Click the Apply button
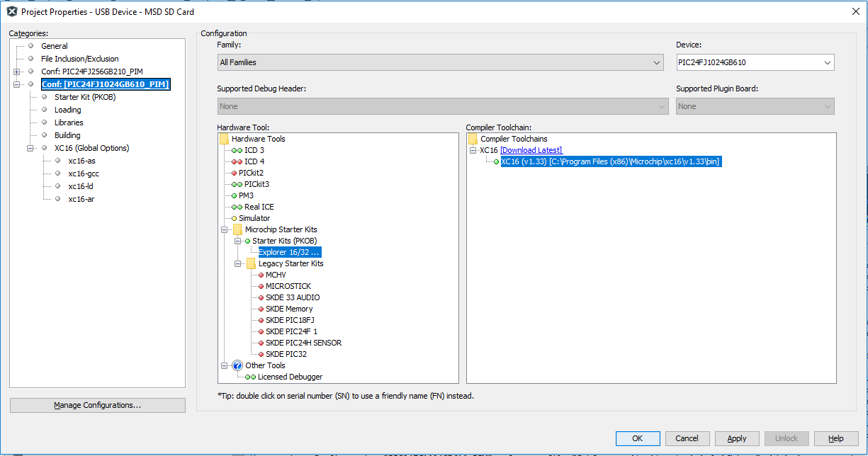 (x=737, y=438)
